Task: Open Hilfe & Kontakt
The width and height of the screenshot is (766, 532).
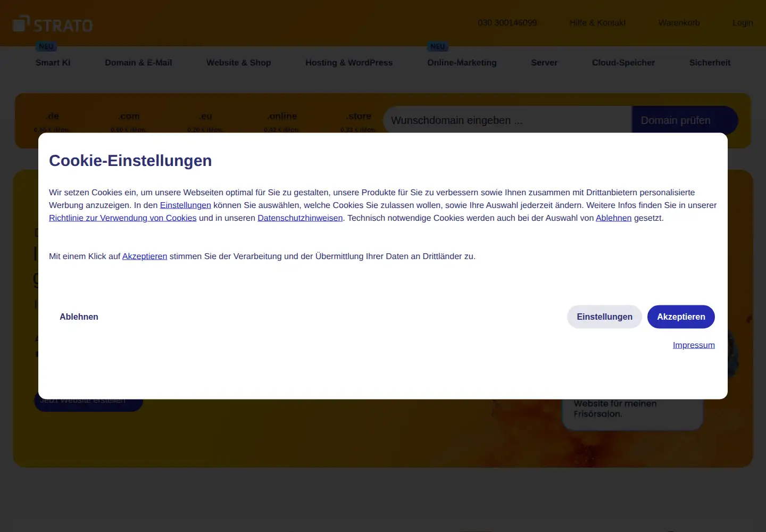Action: click(597, 23)
